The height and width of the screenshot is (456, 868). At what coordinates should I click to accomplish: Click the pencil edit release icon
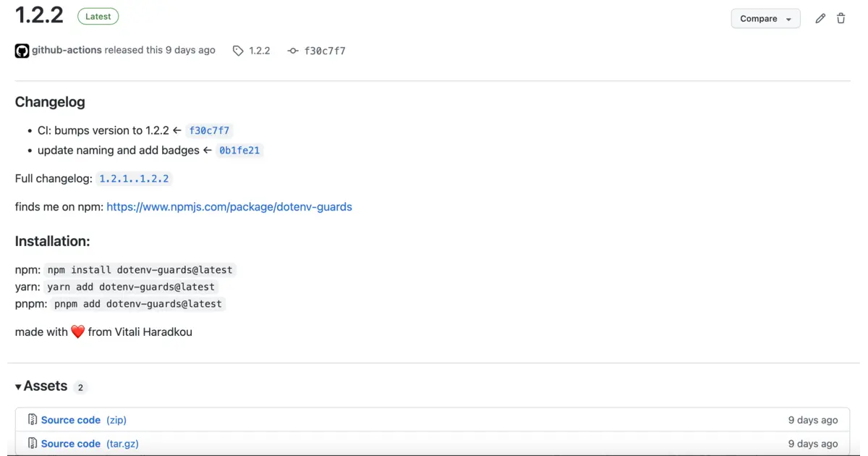click(820, 19)
